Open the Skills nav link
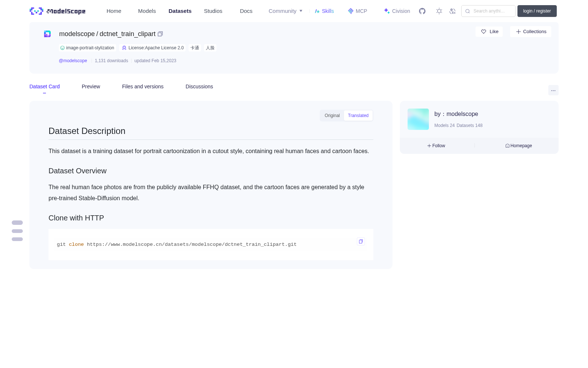The width and height of the screenshot is (588, 368). coord(325,11)
